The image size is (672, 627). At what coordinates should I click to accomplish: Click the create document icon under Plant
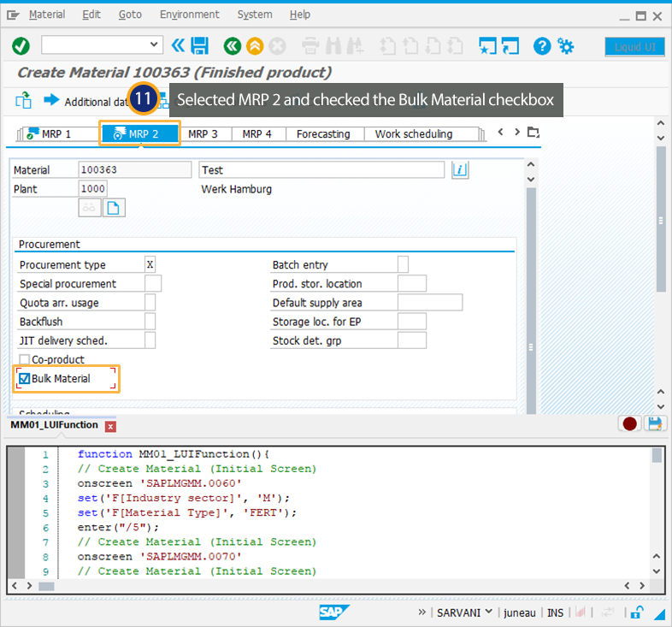coord(114,208)
